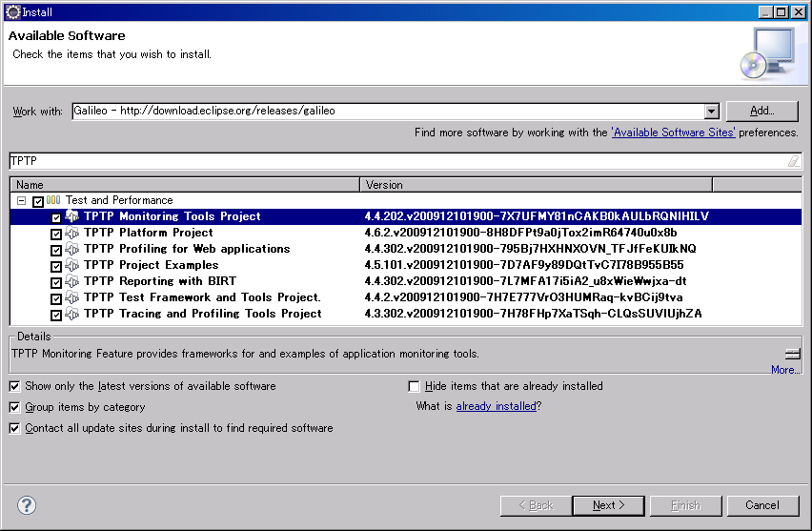Click the clear filter icon in search field
Screen dimensions: 812x531
(x=792, y=162)
